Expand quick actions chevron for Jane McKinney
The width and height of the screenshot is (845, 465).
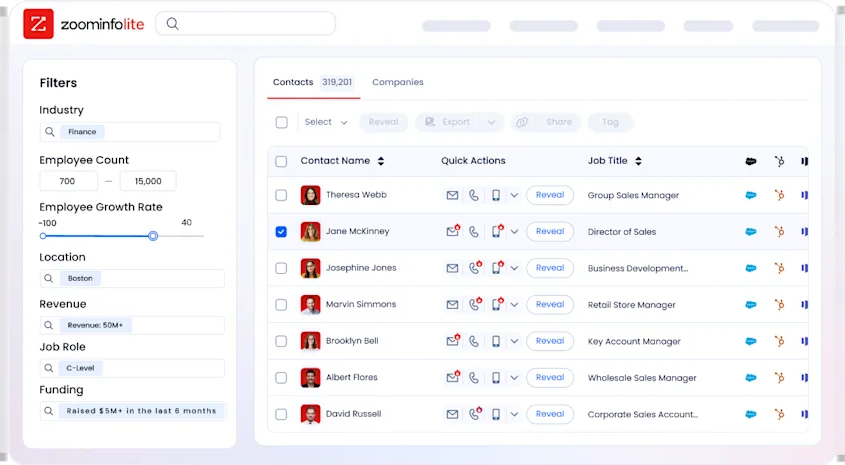tap(514, 232)
